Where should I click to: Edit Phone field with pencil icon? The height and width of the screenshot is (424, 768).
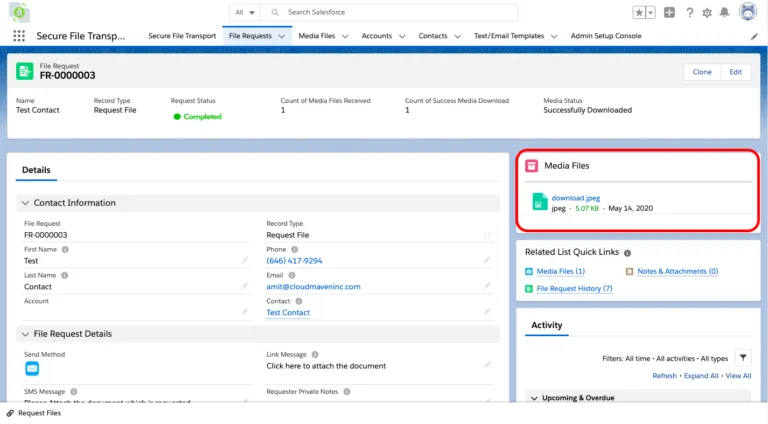click(487, 260)
